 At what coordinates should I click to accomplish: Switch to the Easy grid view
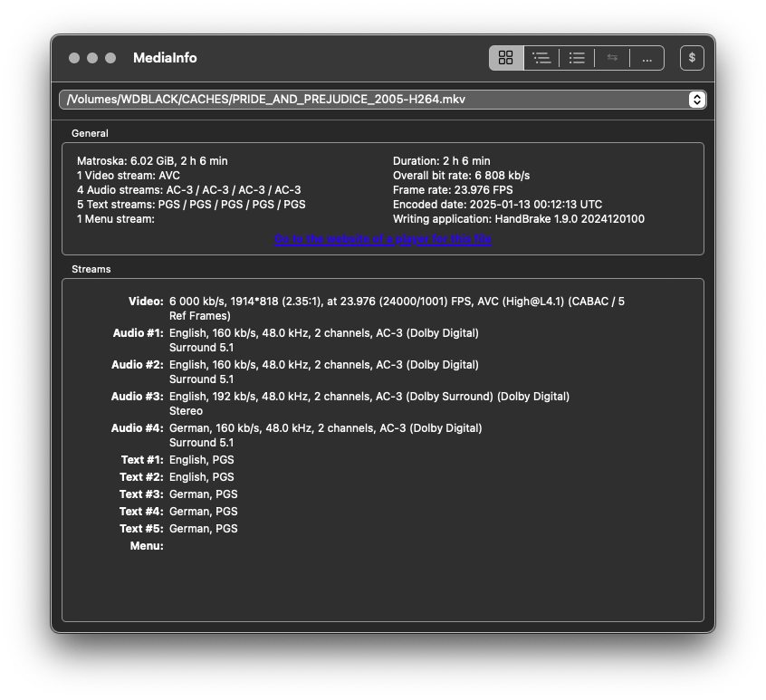(x=506, y=58)
